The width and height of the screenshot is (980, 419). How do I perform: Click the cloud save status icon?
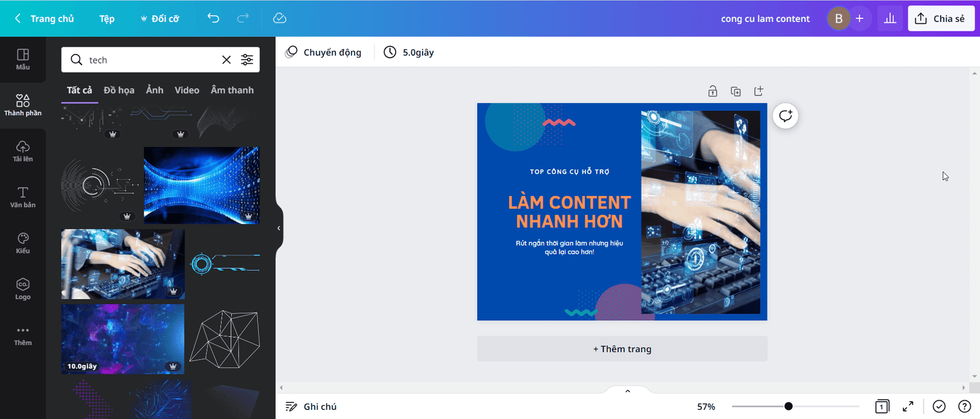coord(279,18)
